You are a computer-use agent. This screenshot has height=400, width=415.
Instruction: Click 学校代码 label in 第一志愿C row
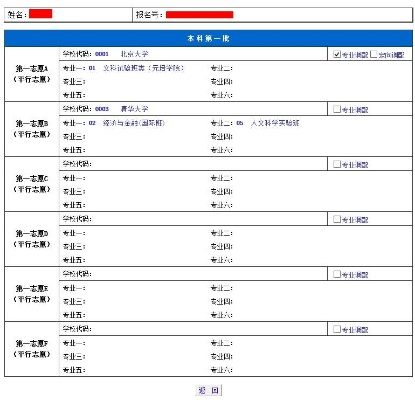(x=77, y=164)
